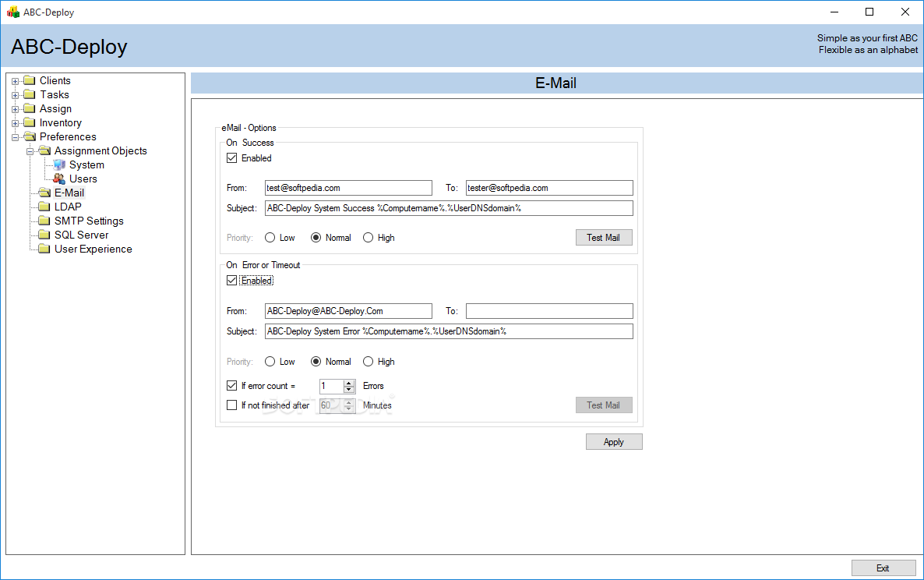Disable the On Success Enabled checkbox

coord(231,158)
